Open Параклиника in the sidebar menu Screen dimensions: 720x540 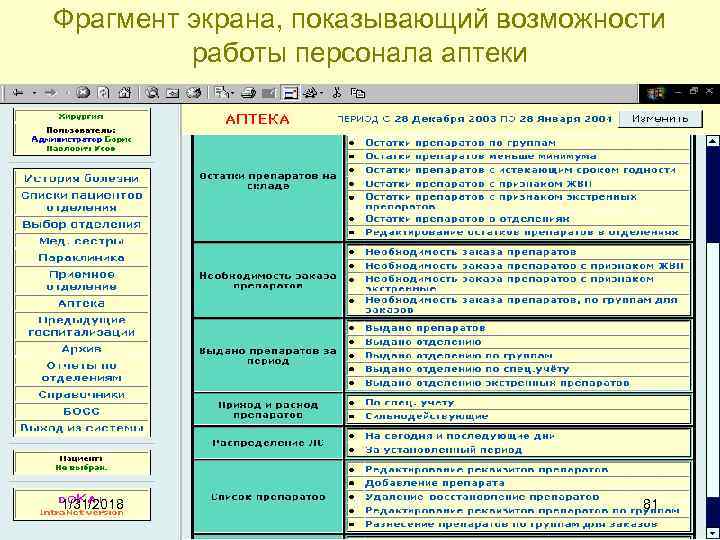(x=82, y=258)
